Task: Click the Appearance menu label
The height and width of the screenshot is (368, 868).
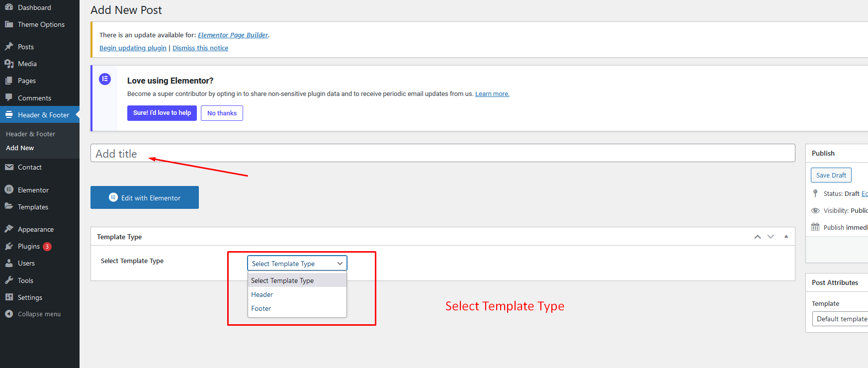Action: (36, 229)
